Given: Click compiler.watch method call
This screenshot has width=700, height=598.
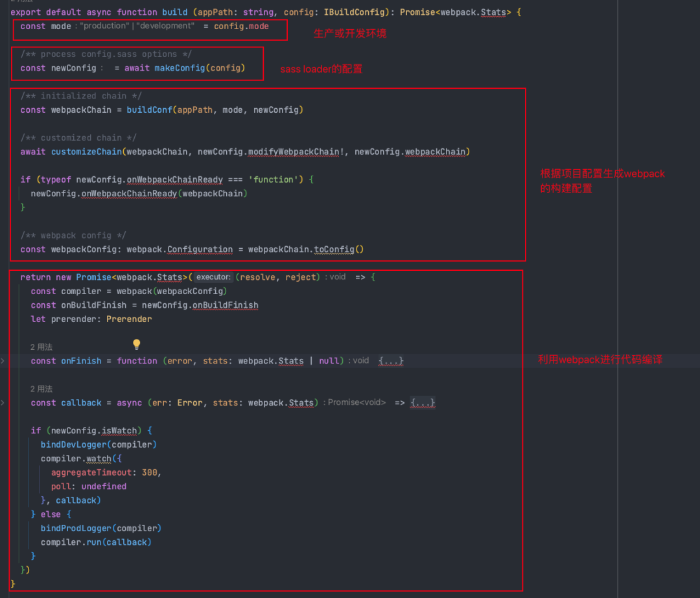Looking at the screenshot, I should [76, 458].
